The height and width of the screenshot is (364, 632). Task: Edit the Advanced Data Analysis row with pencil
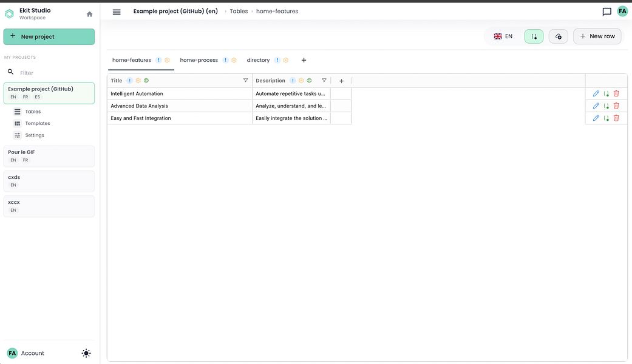pyautogui.click(x=596, y=106)
